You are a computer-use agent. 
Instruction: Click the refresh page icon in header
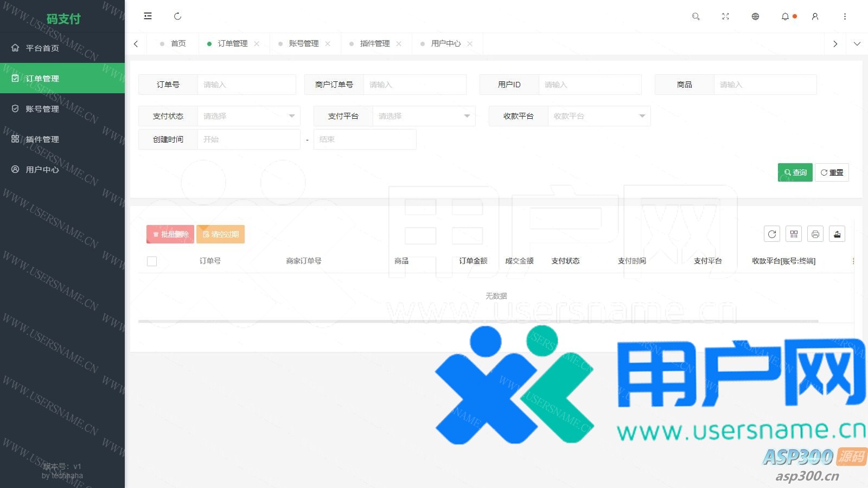177,16
